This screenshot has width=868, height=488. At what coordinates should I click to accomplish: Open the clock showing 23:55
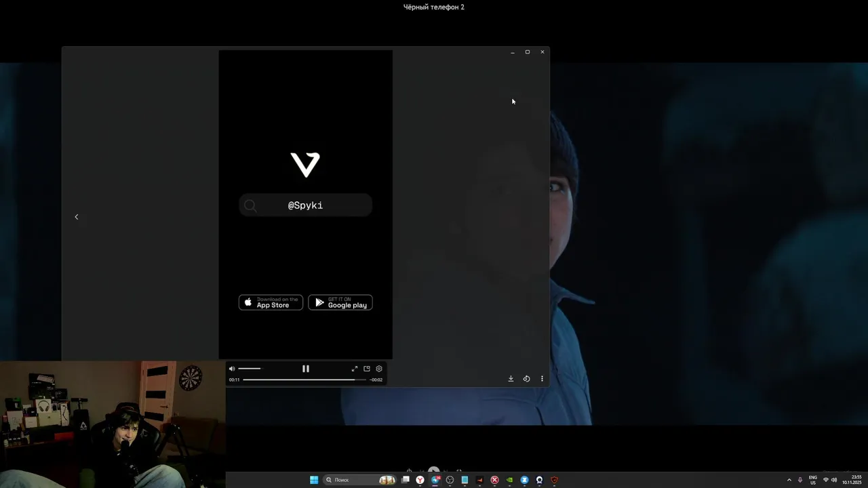[x=852, y=480]
